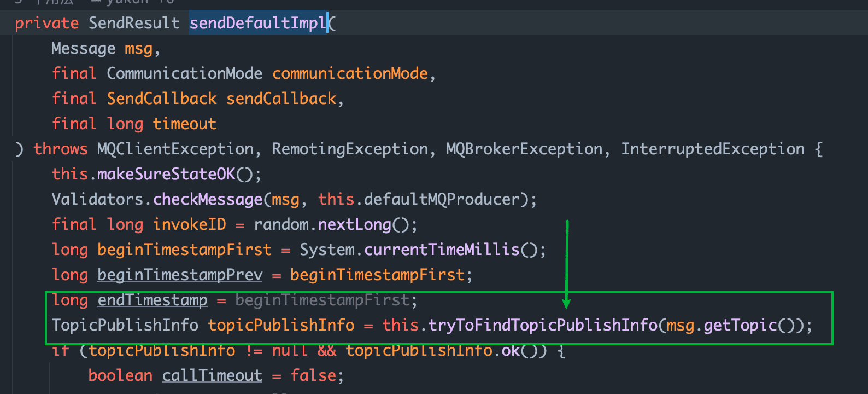Click the invokeID variable
Screen dimensions: 868x394
pyautogui.click(x=189, y=224)
